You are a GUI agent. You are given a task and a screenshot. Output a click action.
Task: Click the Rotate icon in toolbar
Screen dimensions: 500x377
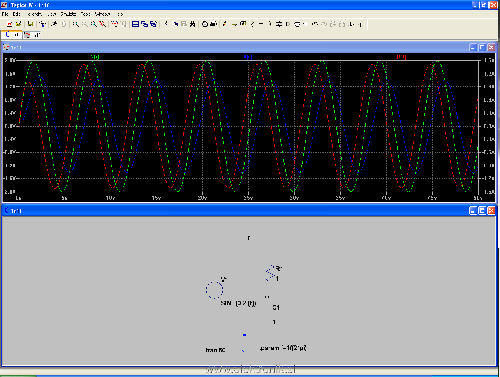click(333, 24)
